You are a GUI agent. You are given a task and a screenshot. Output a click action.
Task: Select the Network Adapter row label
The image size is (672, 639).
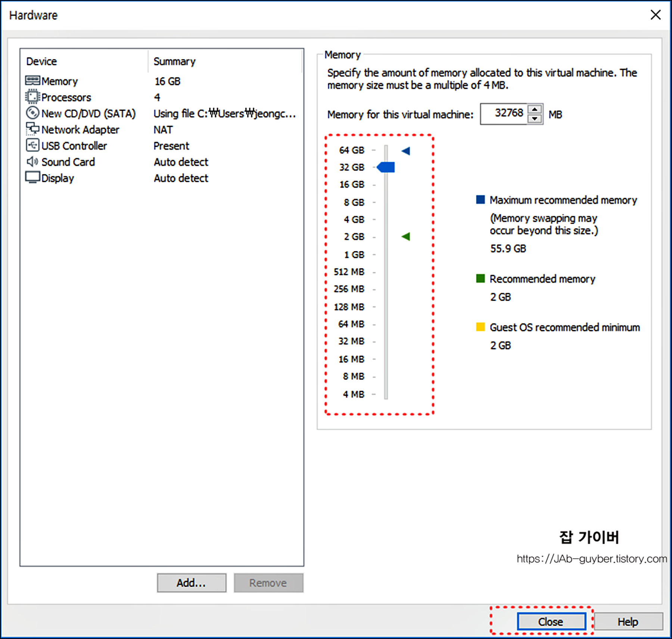point(80,130)
